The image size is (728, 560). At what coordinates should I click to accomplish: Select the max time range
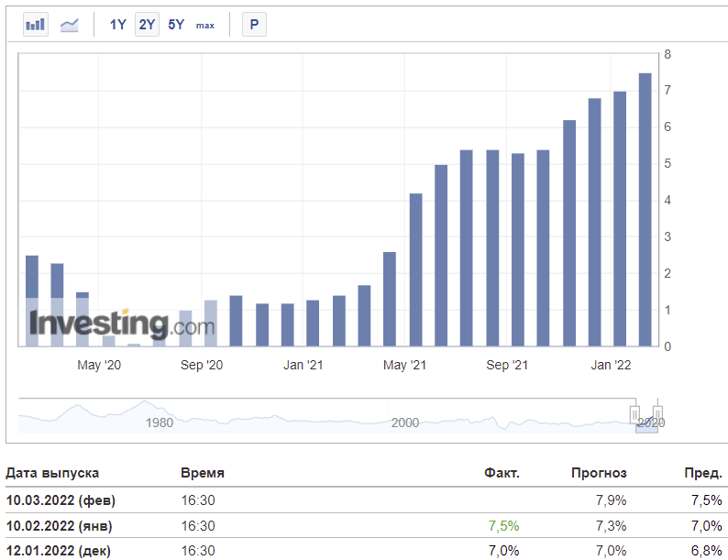coord(205,25)
